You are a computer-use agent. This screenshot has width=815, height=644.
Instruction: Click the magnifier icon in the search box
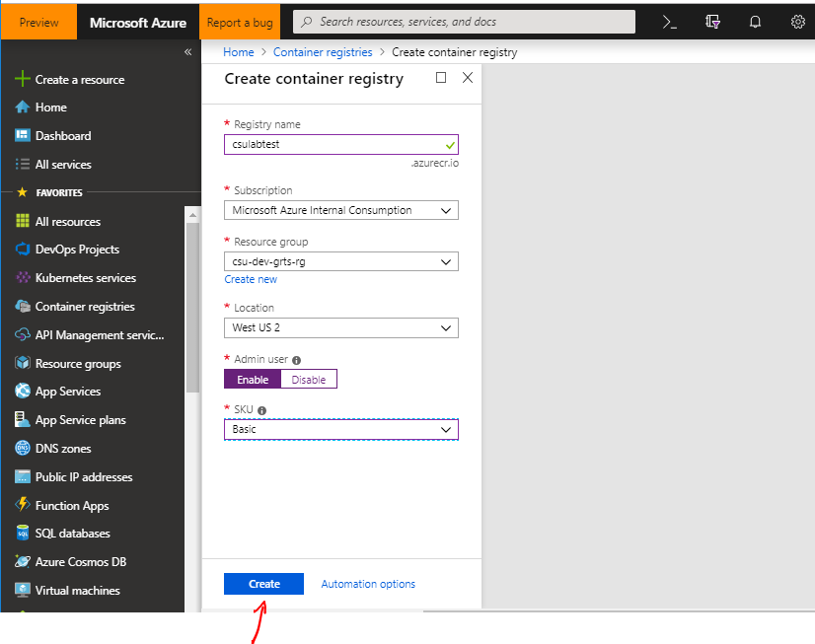click(x=307, y=22)
